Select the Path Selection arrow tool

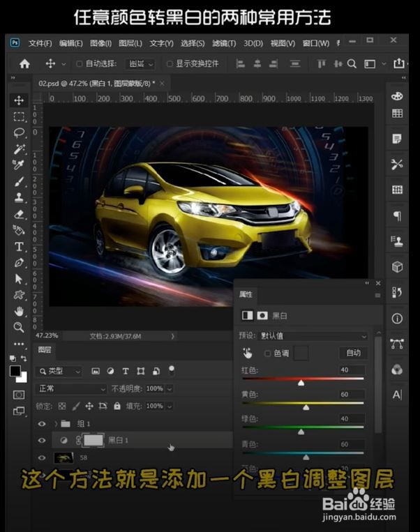coord(19,279)
